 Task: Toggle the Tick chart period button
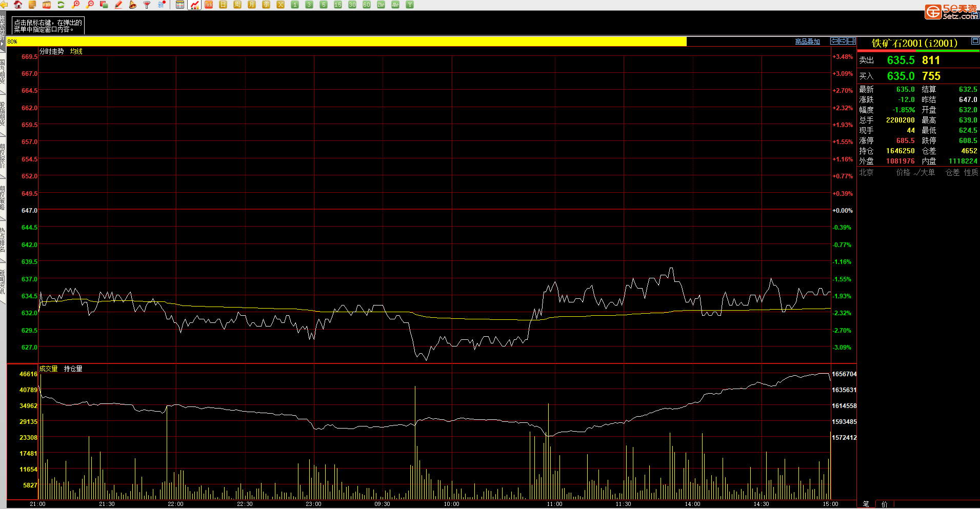point(209,5)
